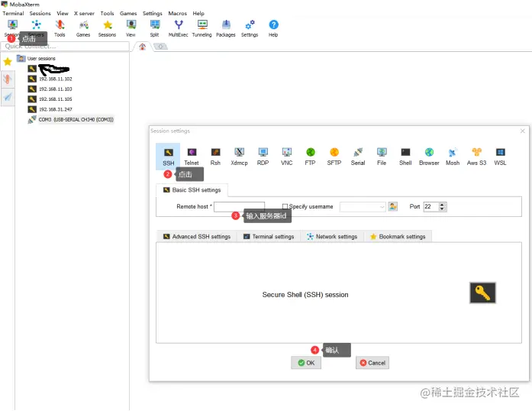Launch the Games toolbar icon

(x=83, y=28)
